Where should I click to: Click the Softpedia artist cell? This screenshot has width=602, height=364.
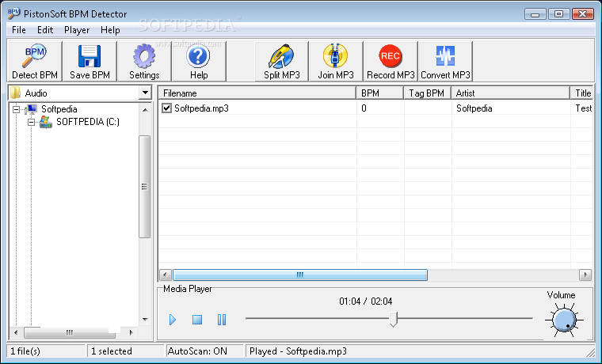coord(474,108)
